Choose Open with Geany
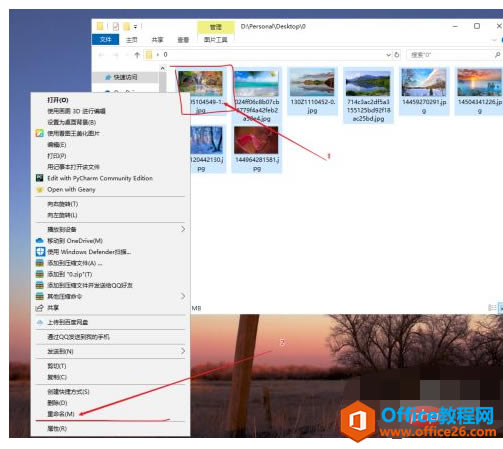 [71, 189]
